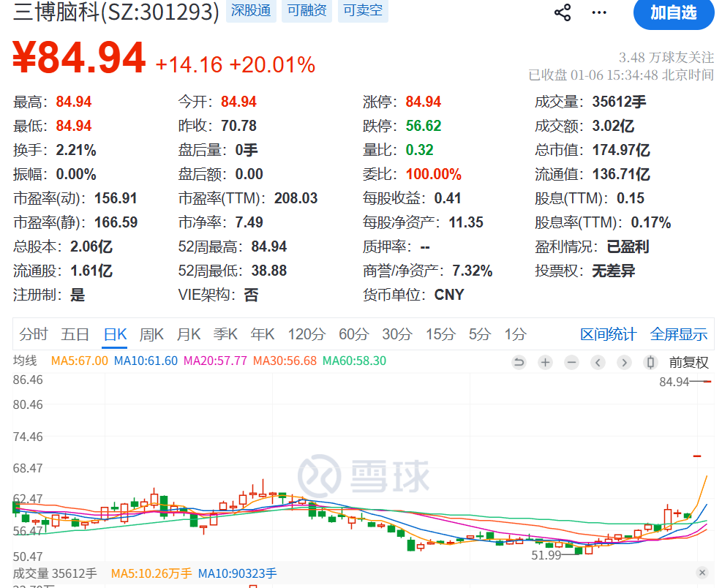Click the 深股通 tag
Screen dimensions: 722x588
click(x=250, y=11)
